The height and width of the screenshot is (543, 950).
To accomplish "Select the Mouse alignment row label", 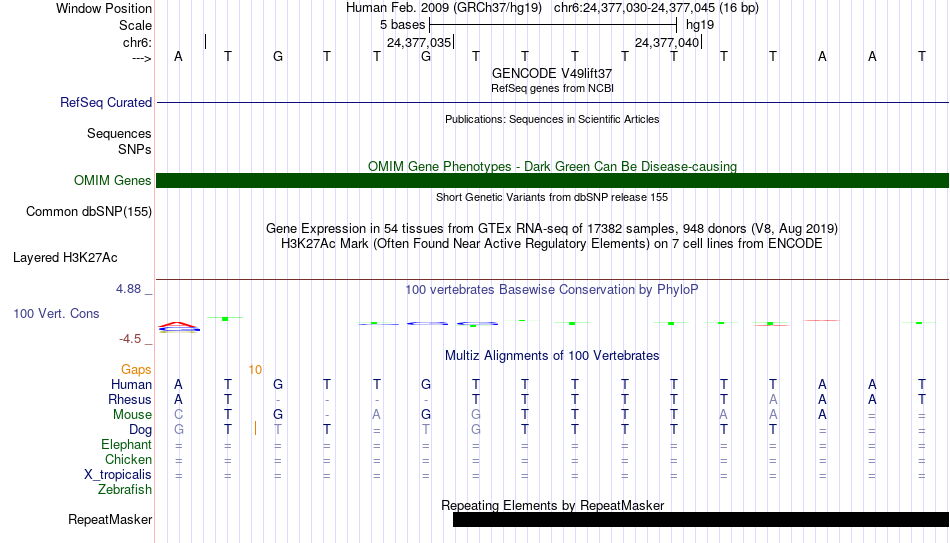I will [132, 415].
